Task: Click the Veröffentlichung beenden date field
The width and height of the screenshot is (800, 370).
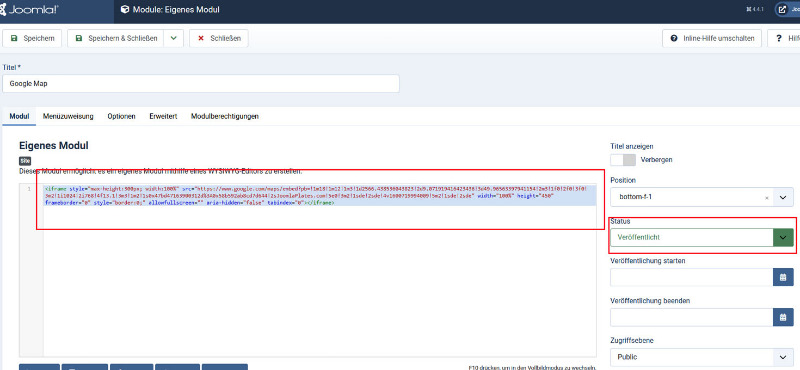Action: click(691, 317)
